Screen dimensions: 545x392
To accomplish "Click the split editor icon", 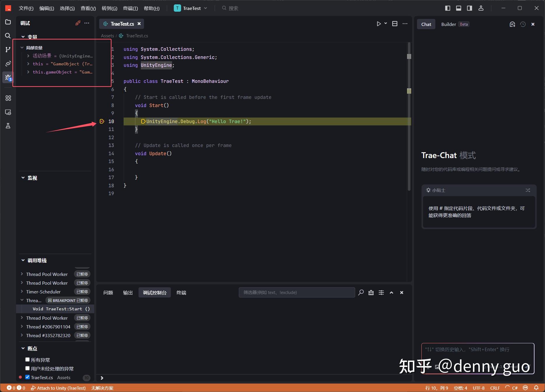I will click(x=395, y=24).
